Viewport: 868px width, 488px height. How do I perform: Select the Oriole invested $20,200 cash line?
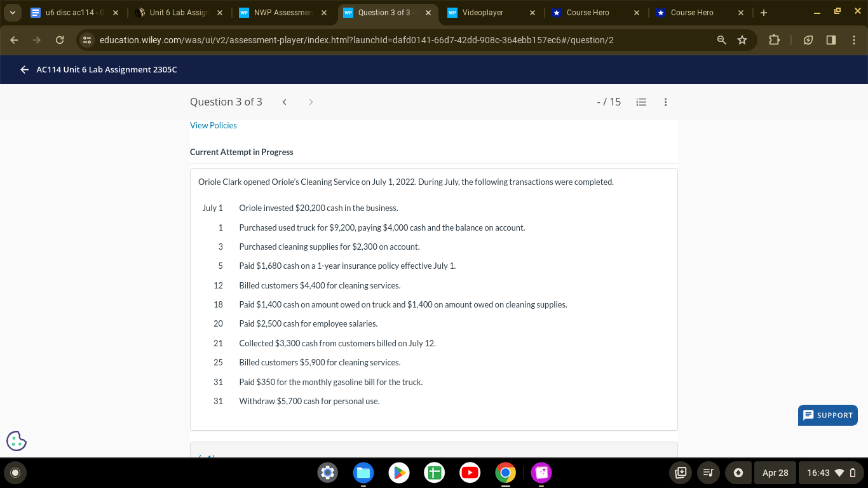pyautogui.click(x=318, y=208)
